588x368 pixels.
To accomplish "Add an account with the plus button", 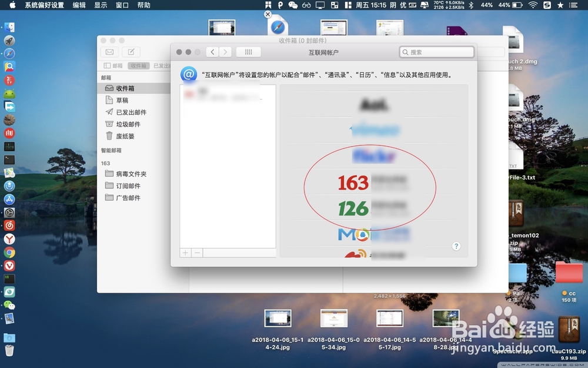I will (x=185, y=253).
